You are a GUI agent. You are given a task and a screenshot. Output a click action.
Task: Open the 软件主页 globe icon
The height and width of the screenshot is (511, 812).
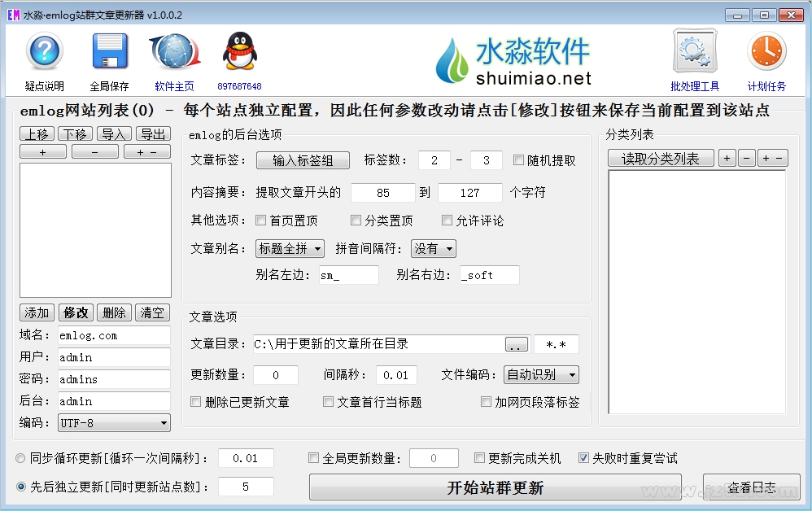(175, 51)
